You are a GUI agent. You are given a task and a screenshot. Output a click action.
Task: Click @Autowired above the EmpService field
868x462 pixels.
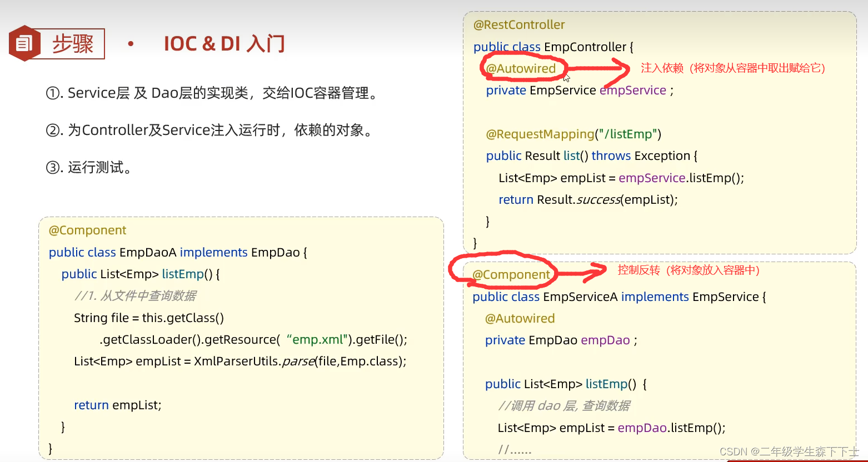(x=521, y=69)
